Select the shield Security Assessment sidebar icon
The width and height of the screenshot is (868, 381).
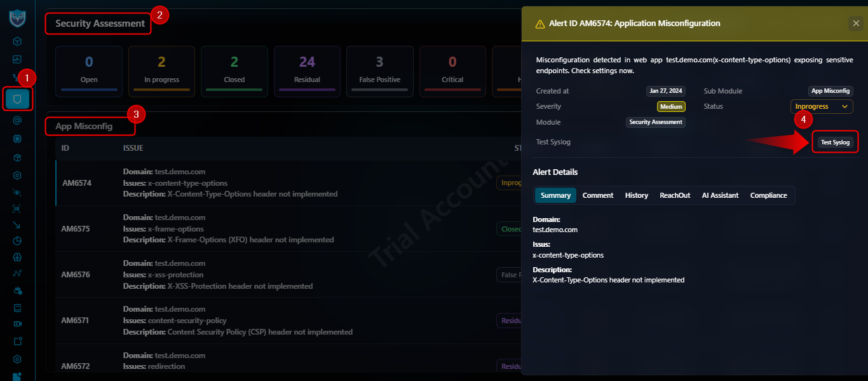coord(17,100)
